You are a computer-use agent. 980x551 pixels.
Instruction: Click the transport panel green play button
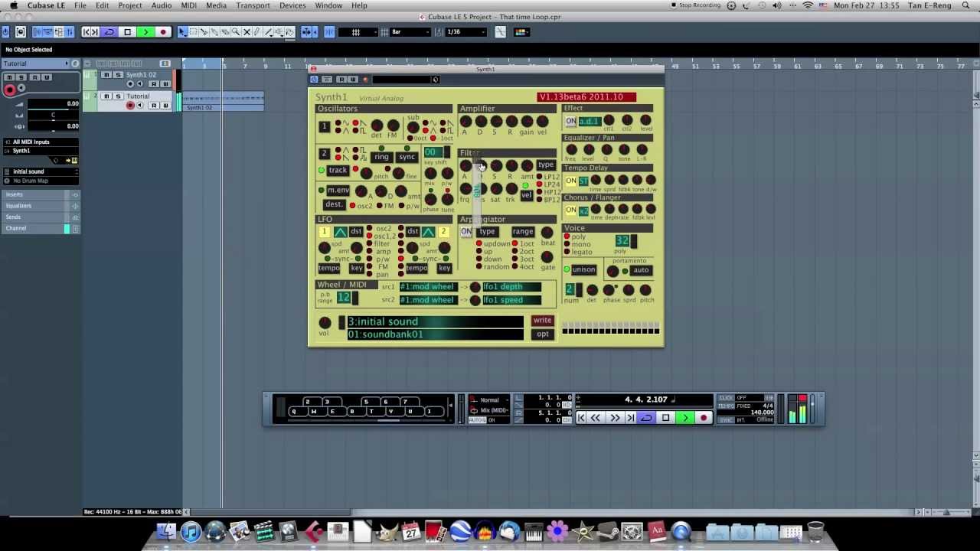coord(685,418)
